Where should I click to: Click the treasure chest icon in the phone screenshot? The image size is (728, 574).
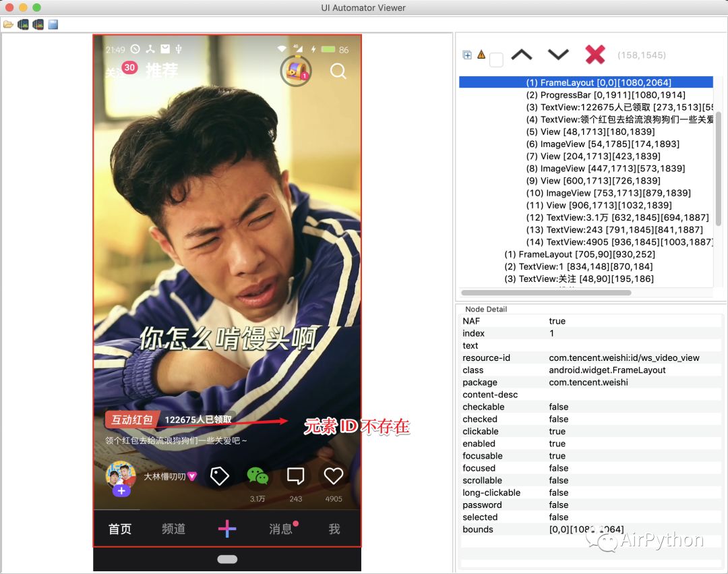click(x=296, y=71)
